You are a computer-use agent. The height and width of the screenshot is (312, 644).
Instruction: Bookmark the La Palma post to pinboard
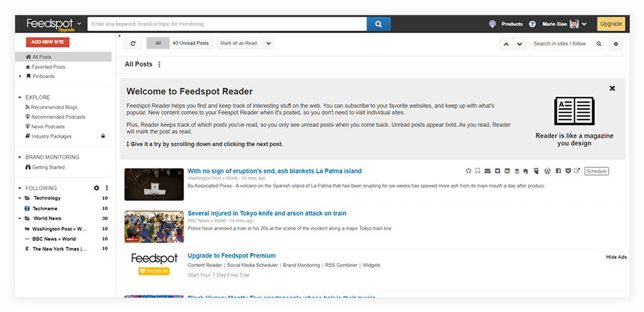[x=478, y=171]
